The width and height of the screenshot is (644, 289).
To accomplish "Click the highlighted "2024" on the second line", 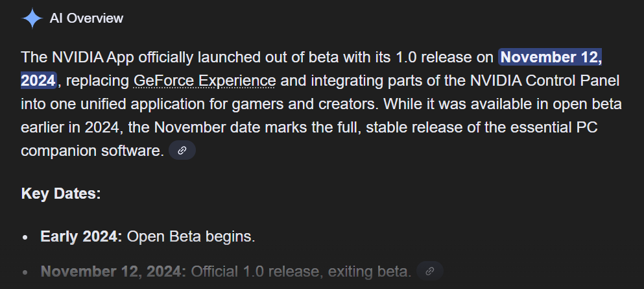I will coord(38,81).
